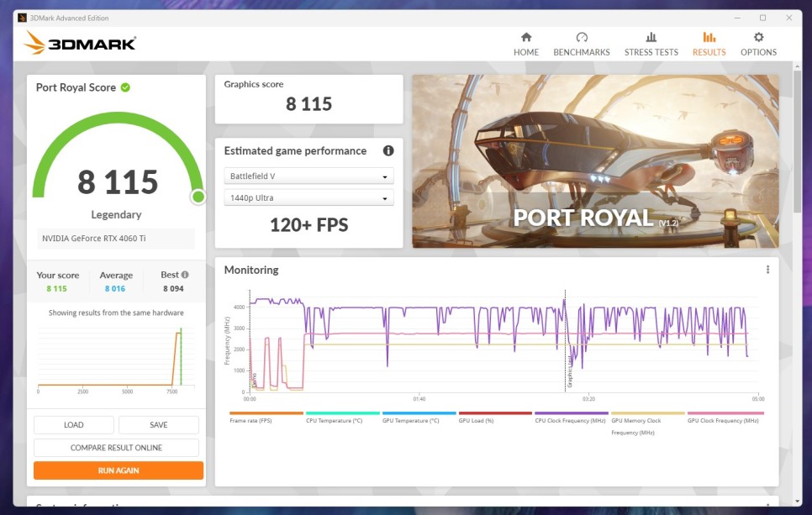812x515 pixels.
Task: Click the Graphics test marker in the chart
Action: tap(570, 371)
